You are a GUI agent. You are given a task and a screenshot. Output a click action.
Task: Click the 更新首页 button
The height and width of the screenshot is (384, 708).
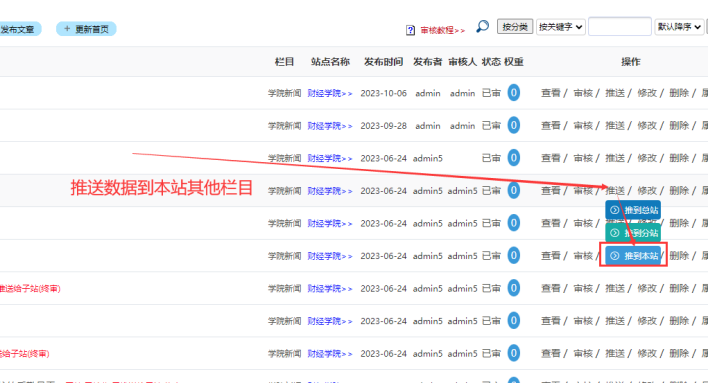tap(86, 29)
